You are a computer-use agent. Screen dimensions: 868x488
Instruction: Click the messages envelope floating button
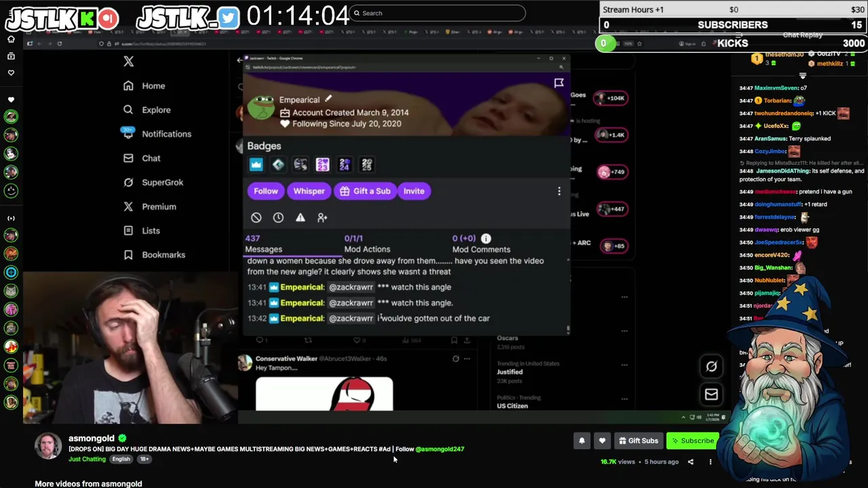(x=711, y=394)
